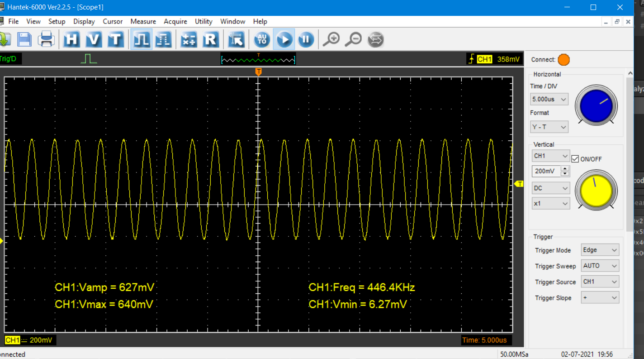Open the Horizontal (H) settings button
This screenshot has width=644, height=359.
click(x=71, y=39)
